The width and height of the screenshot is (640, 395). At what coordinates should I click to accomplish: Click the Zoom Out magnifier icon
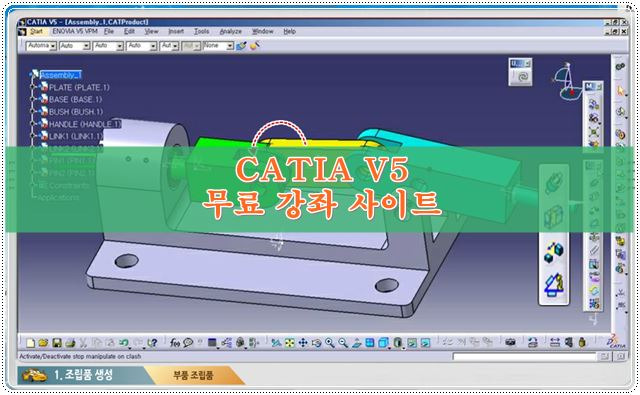(343, 343)
